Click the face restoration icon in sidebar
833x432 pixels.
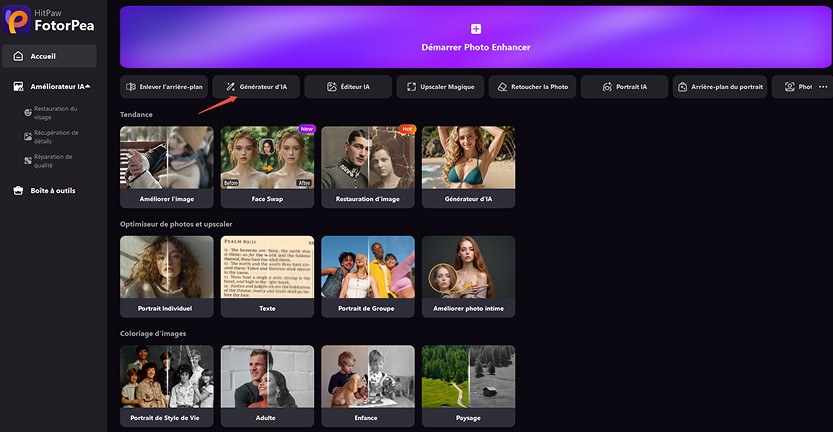point(28,113)
